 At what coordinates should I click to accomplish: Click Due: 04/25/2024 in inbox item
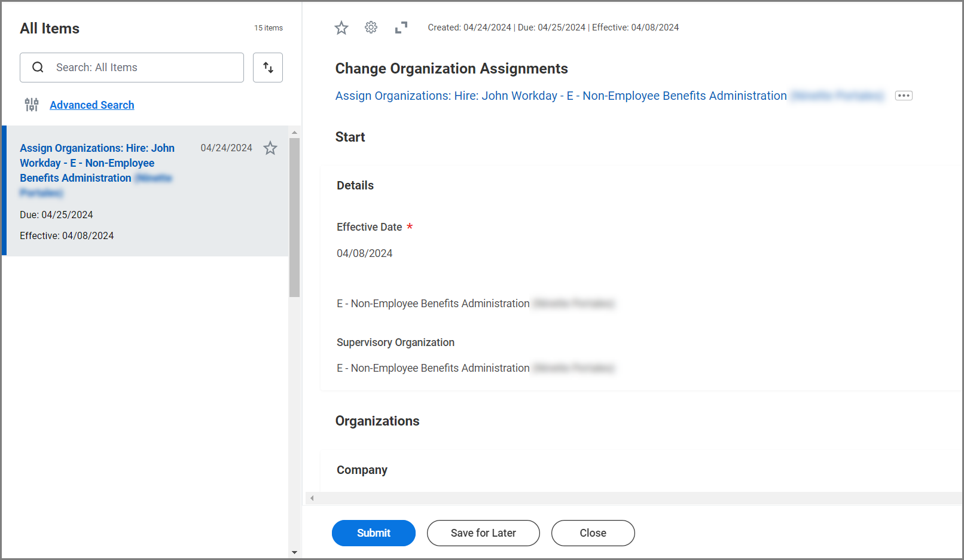[x=56, y=215]
